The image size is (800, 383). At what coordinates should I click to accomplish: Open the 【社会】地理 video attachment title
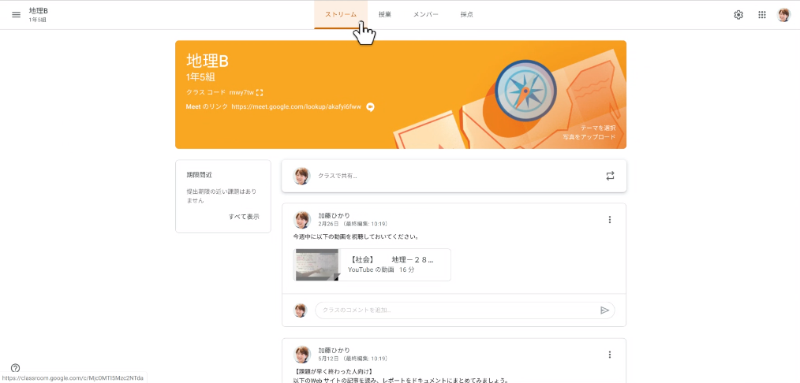pyautogui.click(x=392, y=260)
